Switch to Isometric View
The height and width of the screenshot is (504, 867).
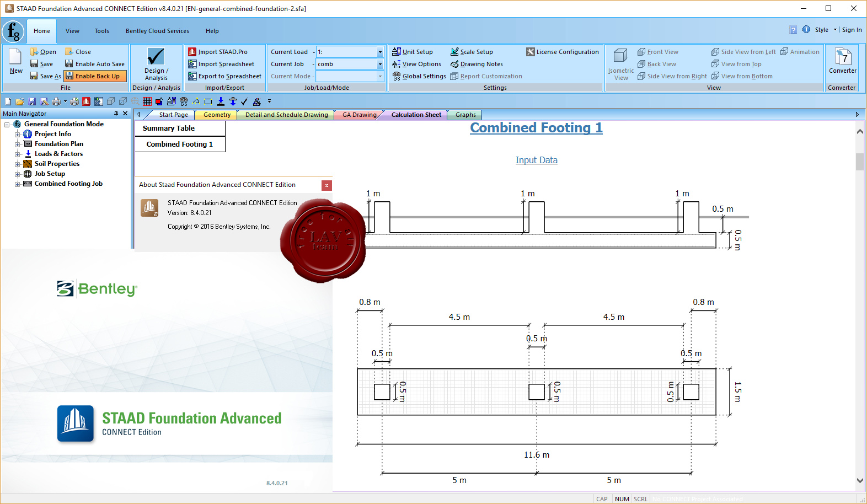coord(621,64)
